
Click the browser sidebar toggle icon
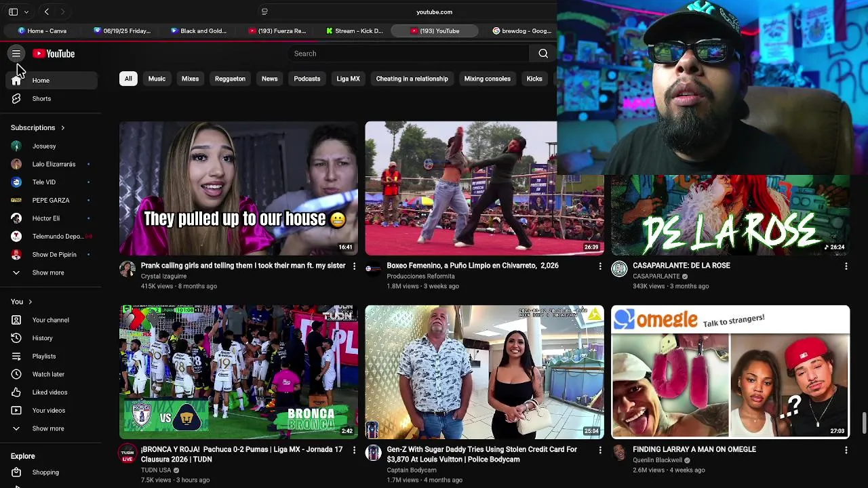coord(13,12)
